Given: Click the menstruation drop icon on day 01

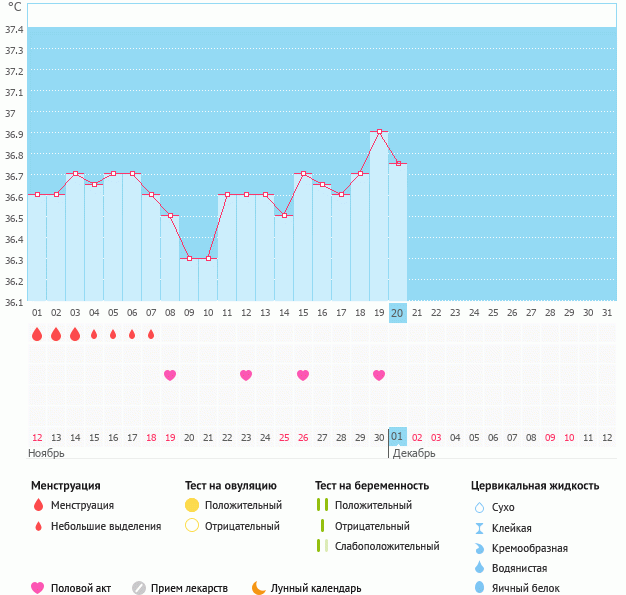Looking at the screenshot, I should click(37, 334).
